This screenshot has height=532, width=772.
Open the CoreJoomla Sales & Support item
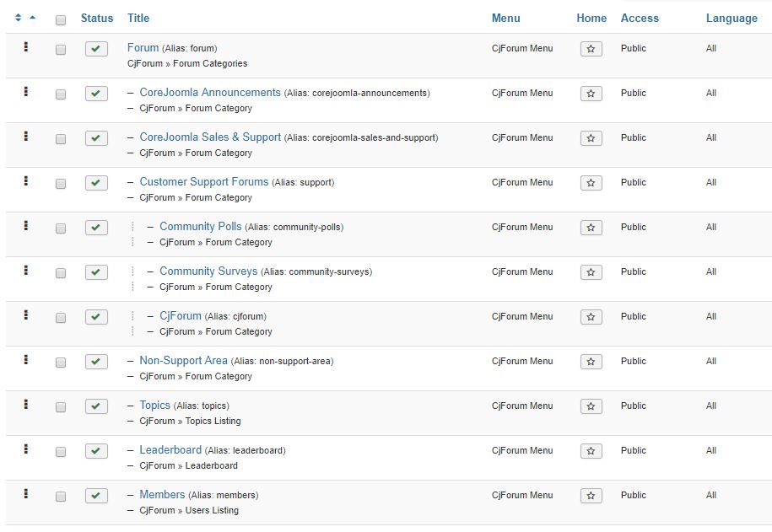[210, 137]
